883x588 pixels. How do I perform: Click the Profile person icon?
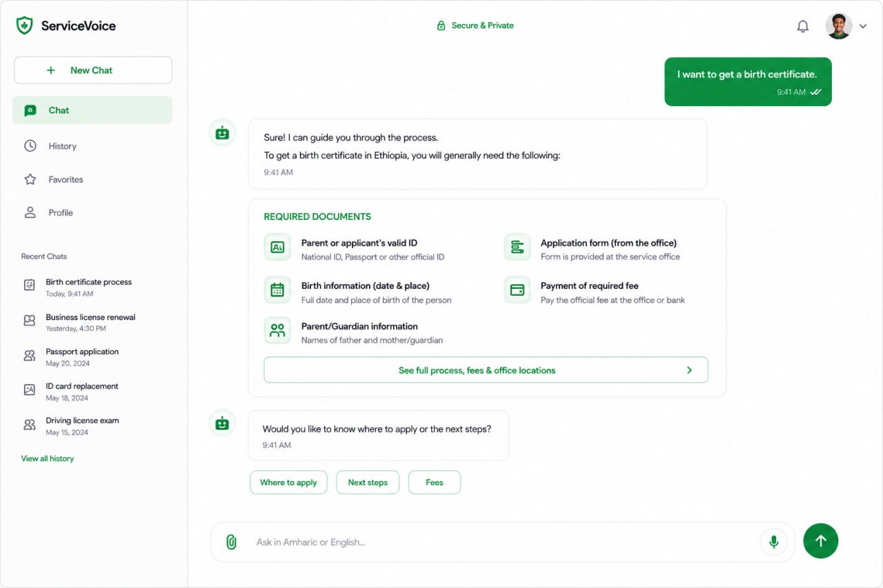(30, 213)
